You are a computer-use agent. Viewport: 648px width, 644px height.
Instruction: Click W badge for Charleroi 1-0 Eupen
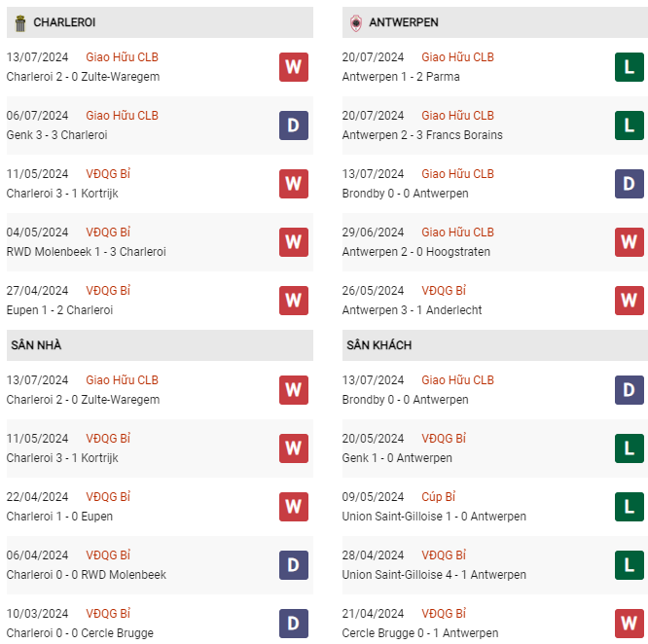pyautogui.click(x=294, y=507)
